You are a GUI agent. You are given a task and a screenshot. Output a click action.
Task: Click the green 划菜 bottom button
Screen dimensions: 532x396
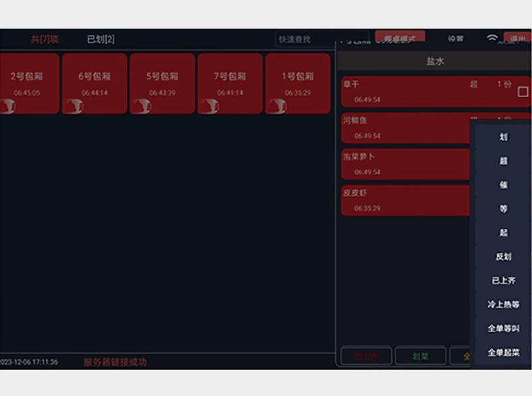pyautogui.click(x=421, y=356)
